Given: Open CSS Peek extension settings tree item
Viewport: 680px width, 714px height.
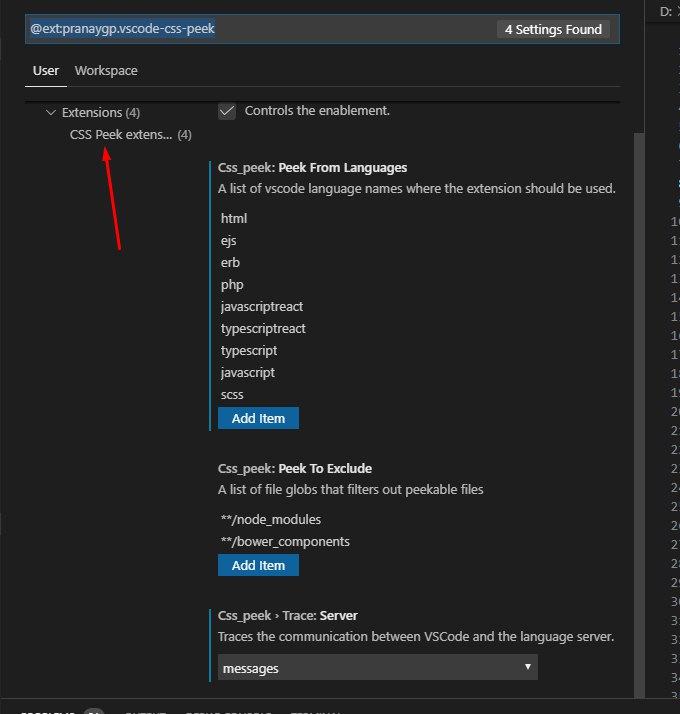Looking at the screenshot, I should (130, 135).
